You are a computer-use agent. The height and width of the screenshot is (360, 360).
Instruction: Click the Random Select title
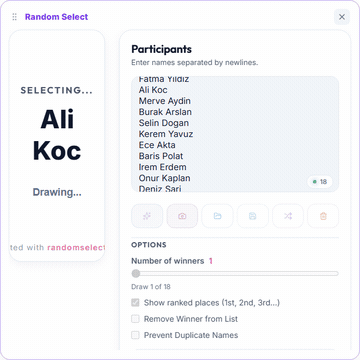[x=56, y=17]
